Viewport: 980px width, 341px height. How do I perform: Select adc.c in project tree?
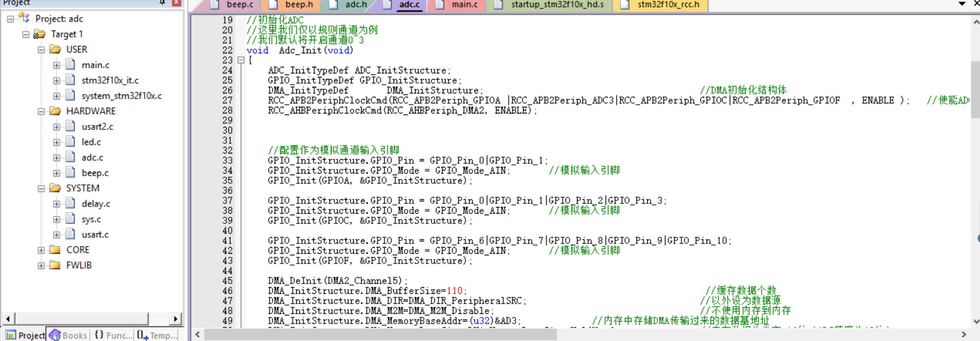pos(93,157)
